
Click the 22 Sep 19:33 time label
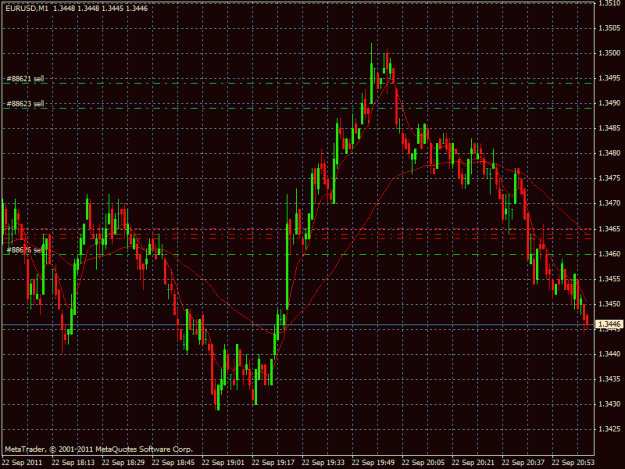coord(323,463)
